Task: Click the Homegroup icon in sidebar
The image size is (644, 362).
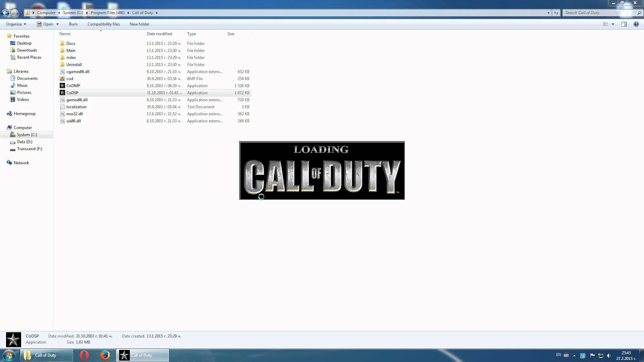Action: coord(9,114)
